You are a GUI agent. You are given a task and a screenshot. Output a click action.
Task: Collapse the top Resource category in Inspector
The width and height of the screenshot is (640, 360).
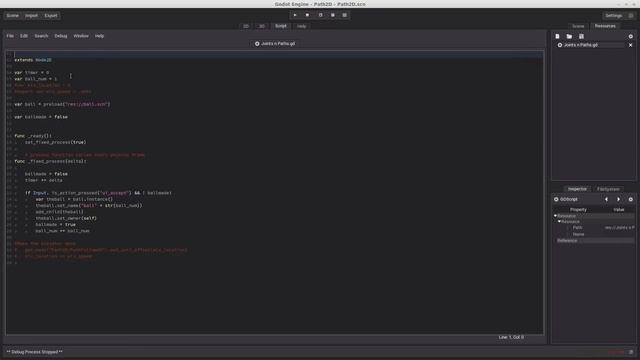point(556,216)
